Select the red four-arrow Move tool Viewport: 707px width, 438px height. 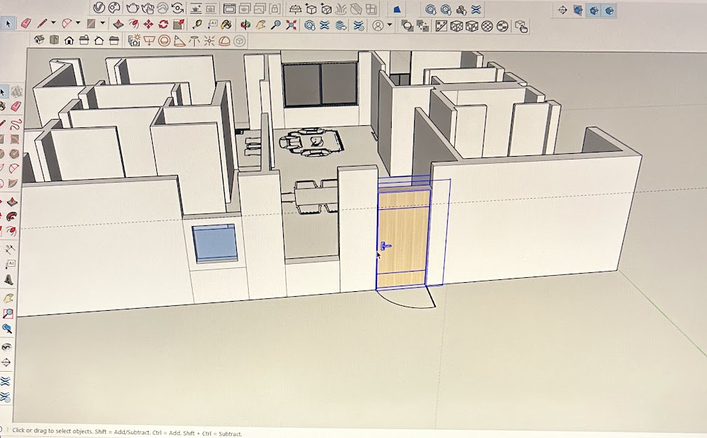148,24
